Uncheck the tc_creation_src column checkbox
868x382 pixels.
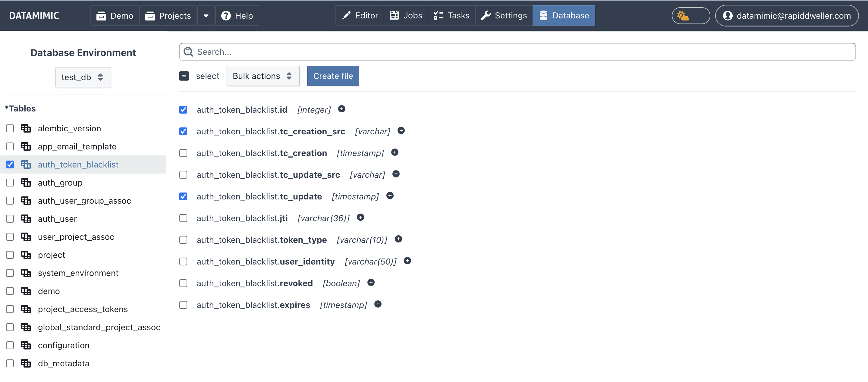(x=183, y=131)
